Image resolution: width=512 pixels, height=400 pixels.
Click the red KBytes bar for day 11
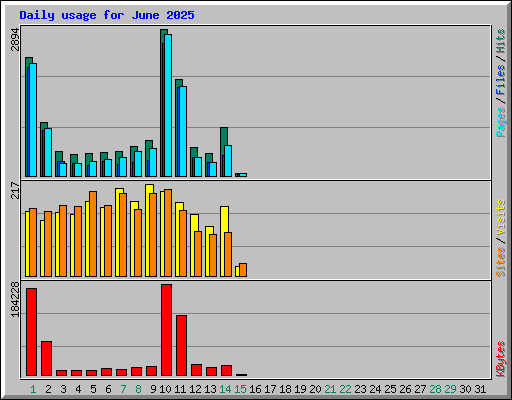tap(181, 346)
